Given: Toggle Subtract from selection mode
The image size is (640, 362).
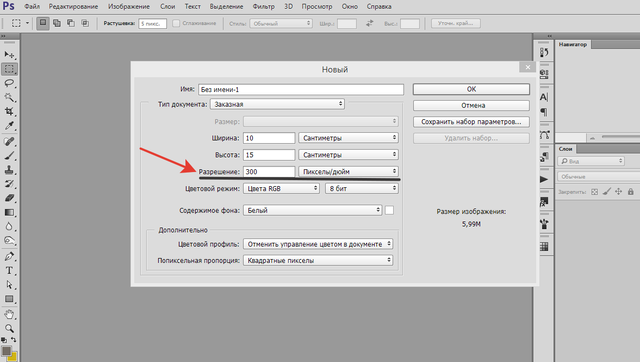Looking at the screenshot, I should (71, 23).
